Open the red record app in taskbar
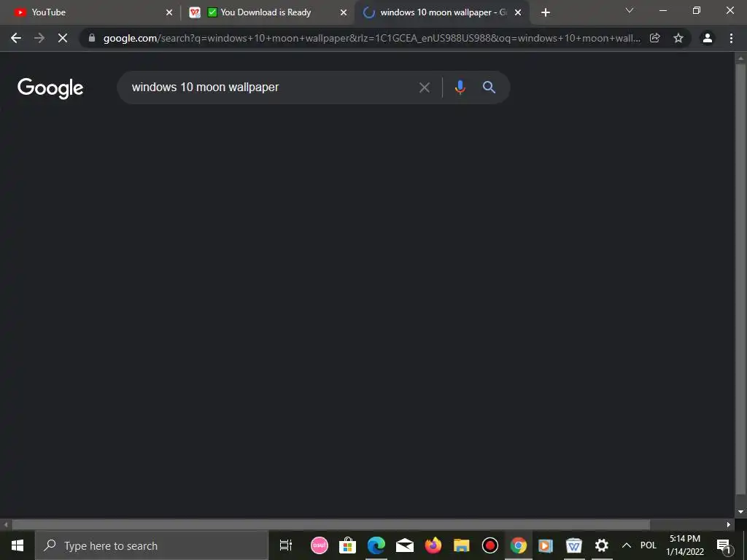The height and width of the screenshot is (560, 747). [x=489, y=545]
